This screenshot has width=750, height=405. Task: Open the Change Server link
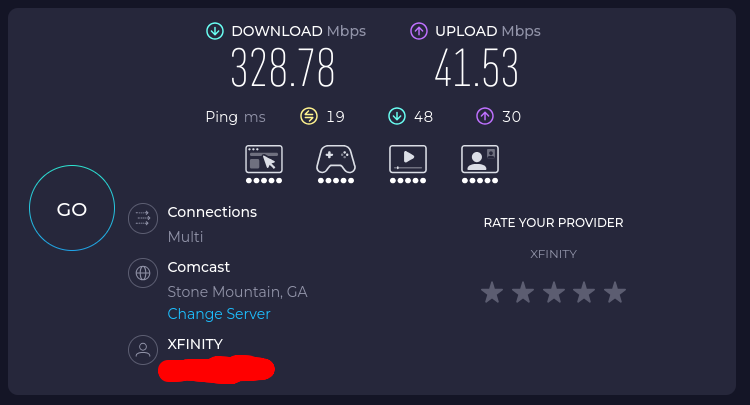tap(219, 314)
